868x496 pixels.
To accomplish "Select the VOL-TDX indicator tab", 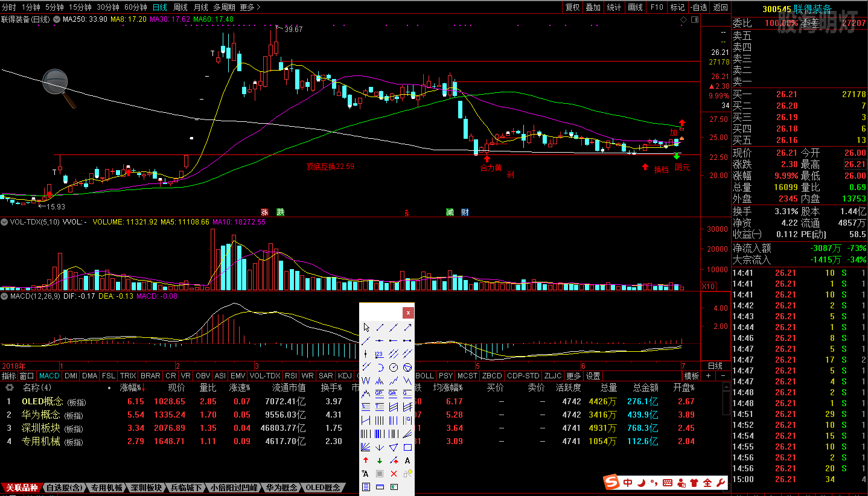I will click(265, 376).
